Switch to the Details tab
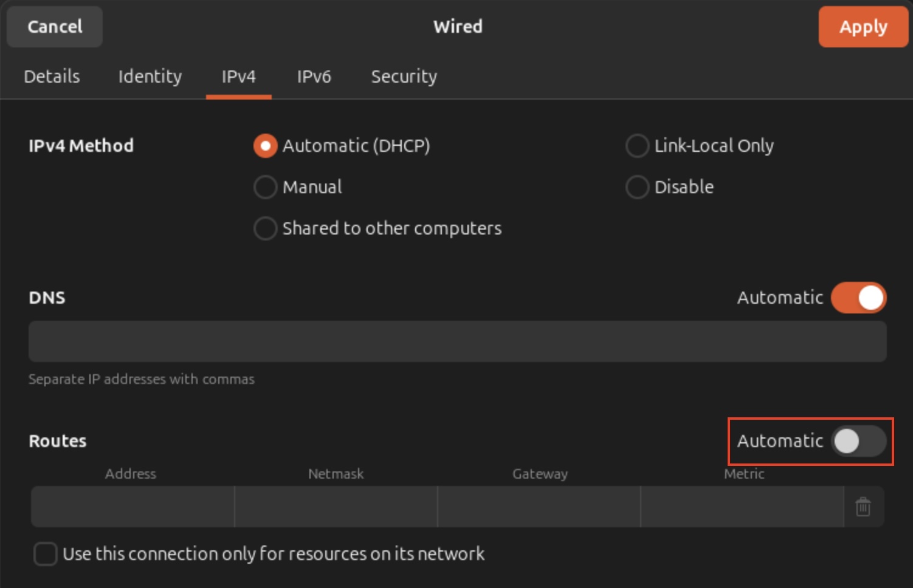This screenshot has width=913, height=588. 52,77
